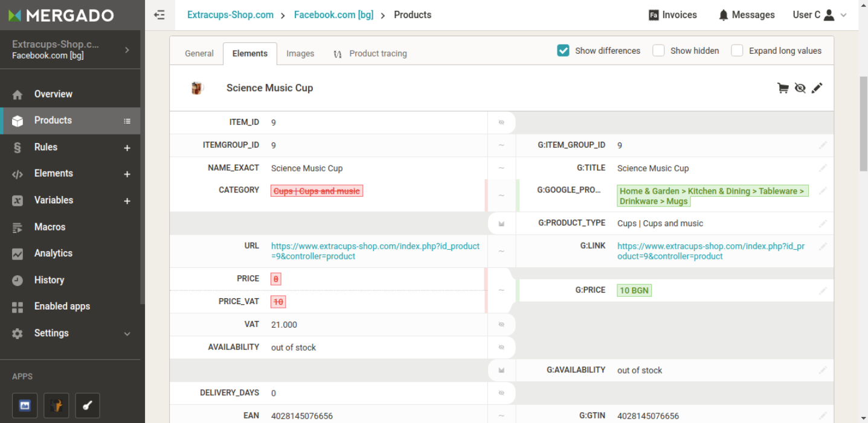
Task: Open the key app in the APPS section
Action: click(87, 406)
